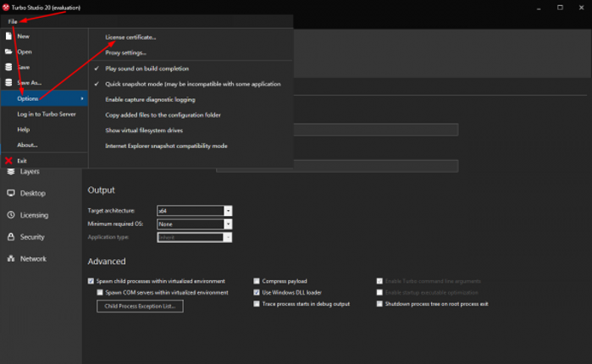Enable capture diagnostic logging
Viewport: 592px width, 364px height.
click(x=150, y=99)
